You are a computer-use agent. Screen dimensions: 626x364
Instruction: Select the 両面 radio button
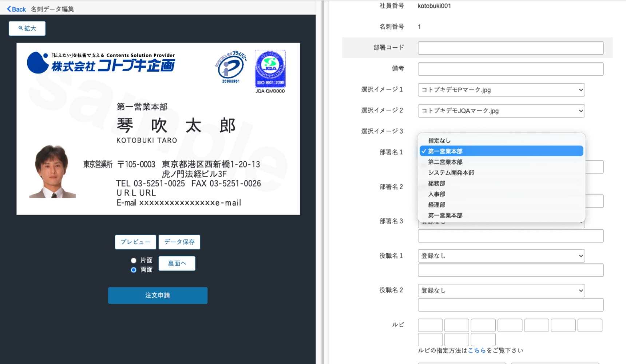coord(134,270)
